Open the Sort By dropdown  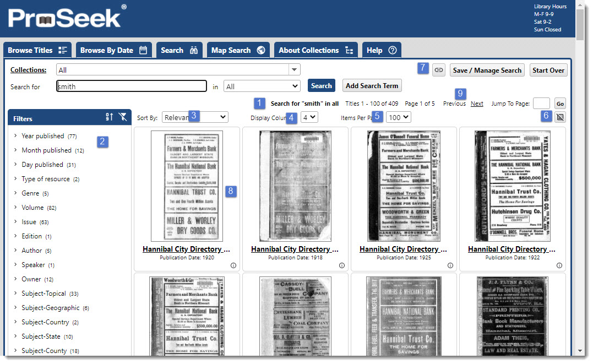coord(195,117)
